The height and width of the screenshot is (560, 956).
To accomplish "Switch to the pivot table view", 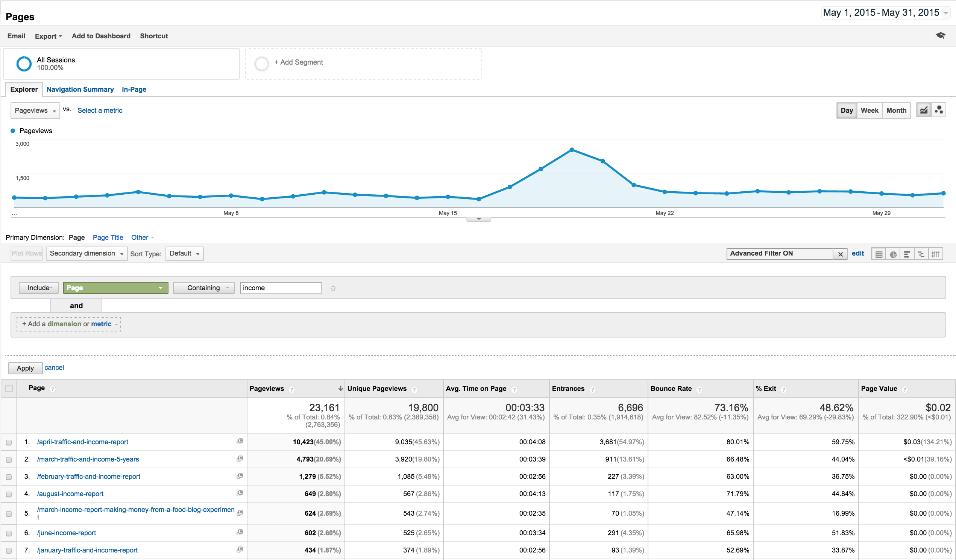I will [x=936, y=254].
